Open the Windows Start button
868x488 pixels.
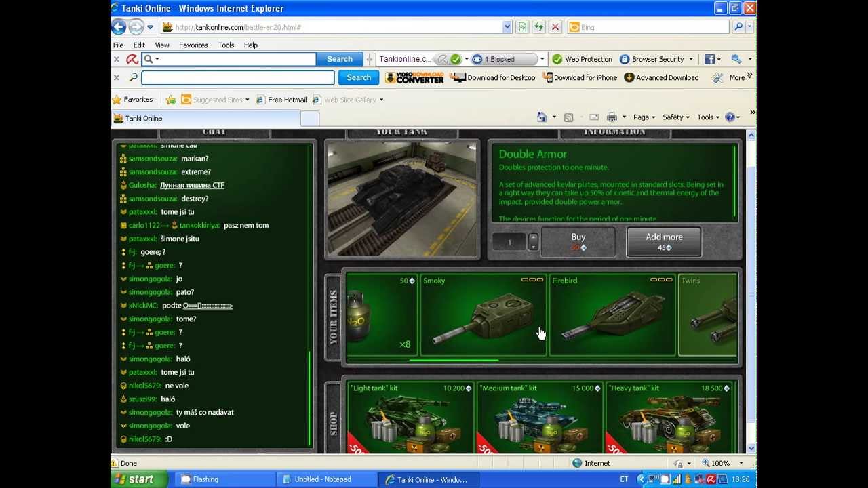[x=139, y=479]
